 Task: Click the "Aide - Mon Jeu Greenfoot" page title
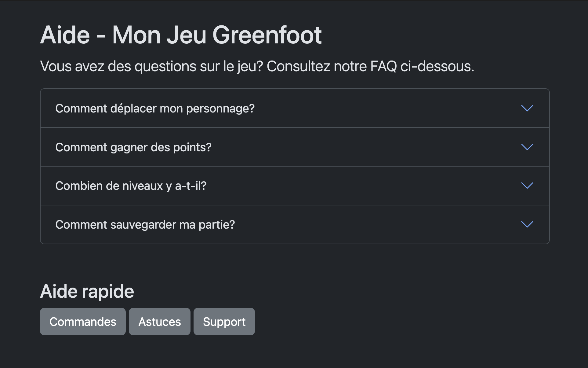181,35
